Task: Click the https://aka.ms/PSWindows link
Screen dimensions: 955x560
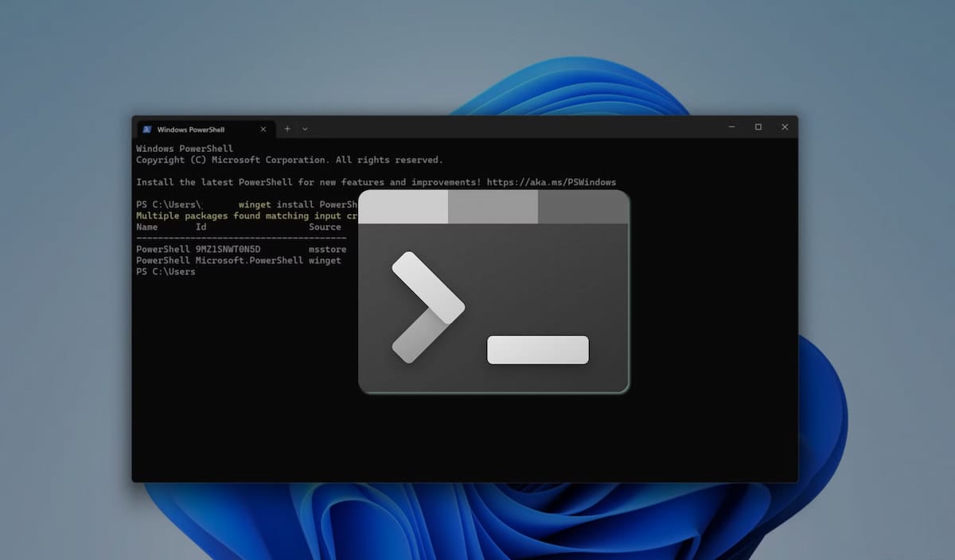Action: 550,182
